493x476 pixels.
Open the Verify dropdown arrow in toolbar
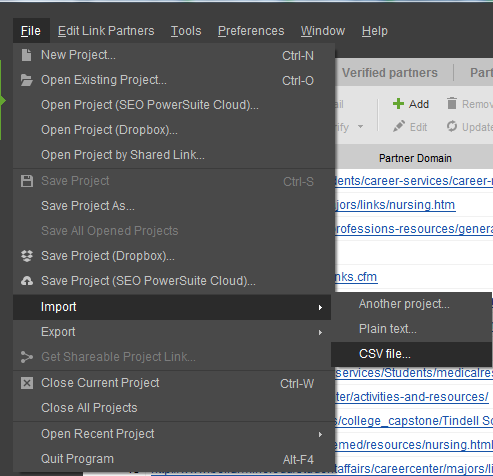click(360, 127)
